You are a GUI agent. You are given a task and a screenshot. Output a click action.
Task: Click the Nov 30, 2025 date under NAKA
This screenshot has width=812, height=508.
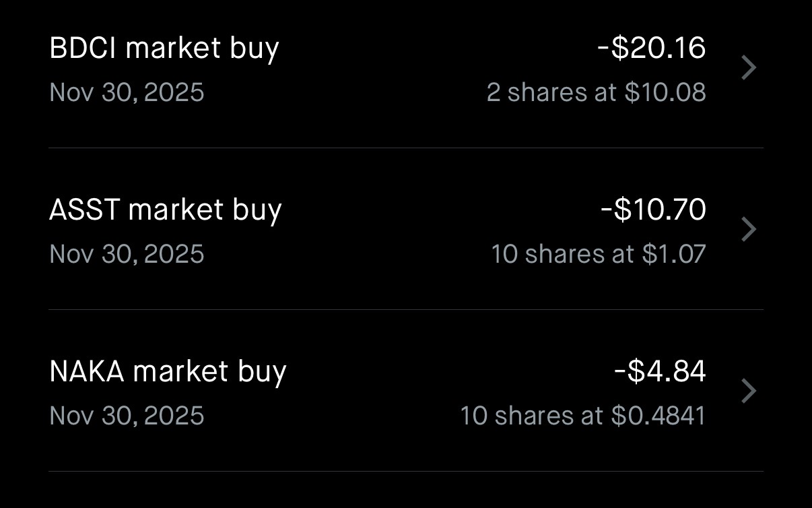pyautogui.click(x=127, y=416)
